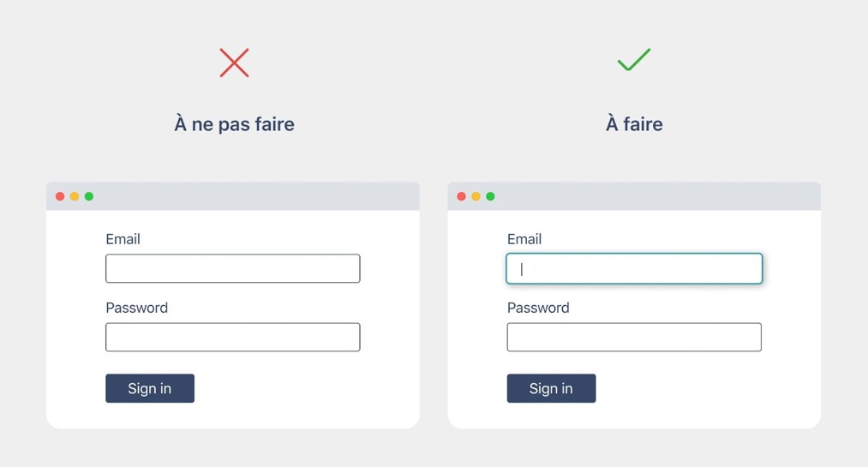Maximize the window in the "À ne pas faire" example
Screen dimensions: 868x467
89,196
